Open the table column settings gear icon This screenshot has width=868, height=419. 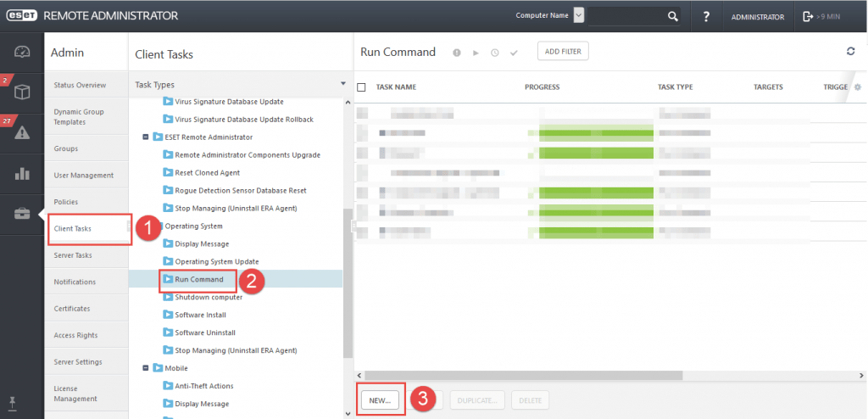pos(858,87)
